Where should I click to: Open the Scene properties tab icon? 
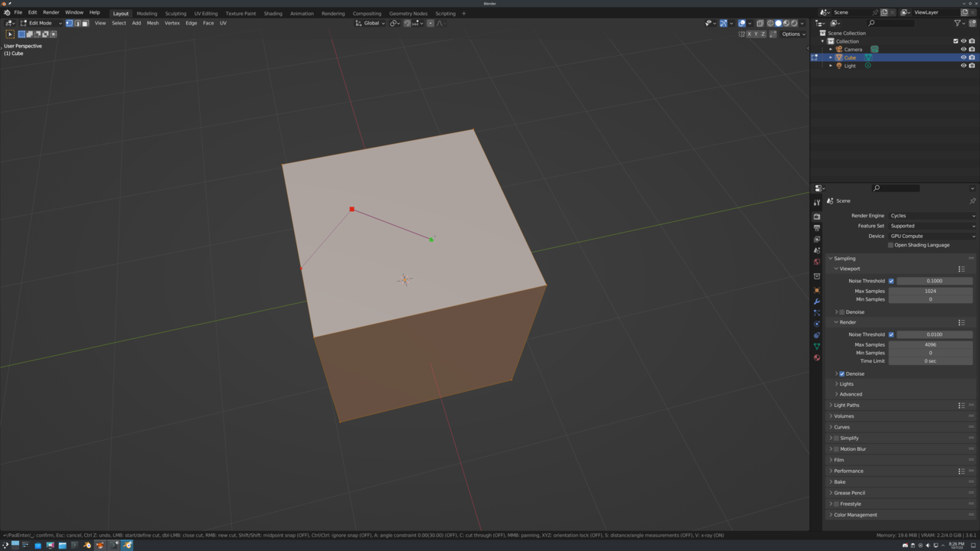tap(817, 250)
